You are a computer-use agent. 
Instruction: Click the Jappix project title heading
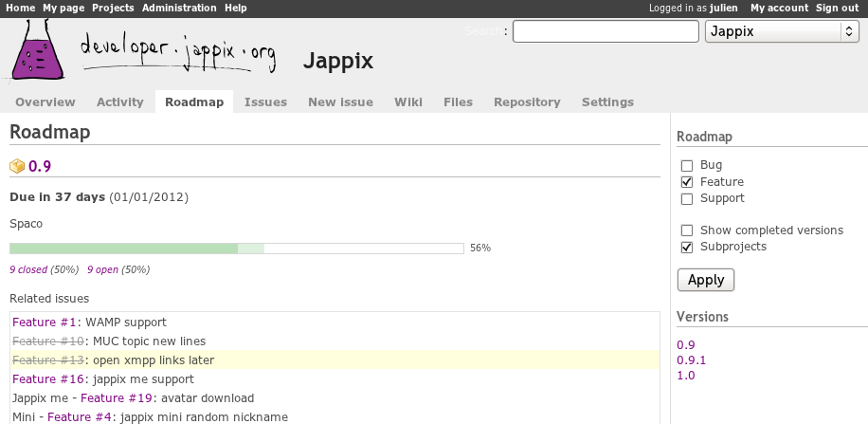click(x=338, y=61)
